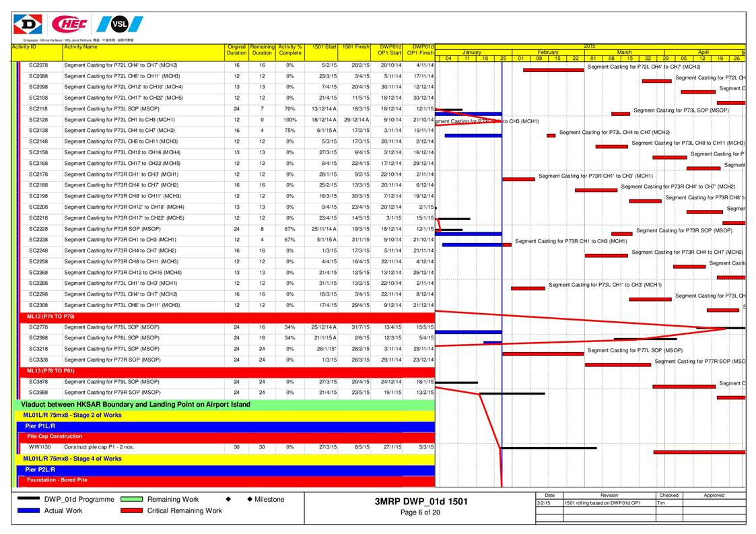Click the April month header in timeline

[x=703, y=52]
